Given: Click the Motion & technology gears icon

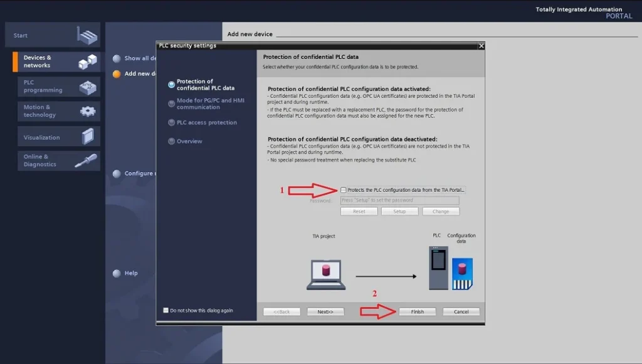Looking at the screenshot, I should pos(87,112).
